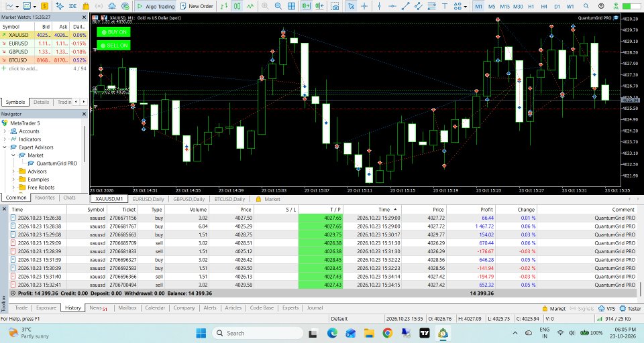Open the MetaEditor IDE icon
The image size is (644, 343).
pyautogui.click(x=72, y=6)
